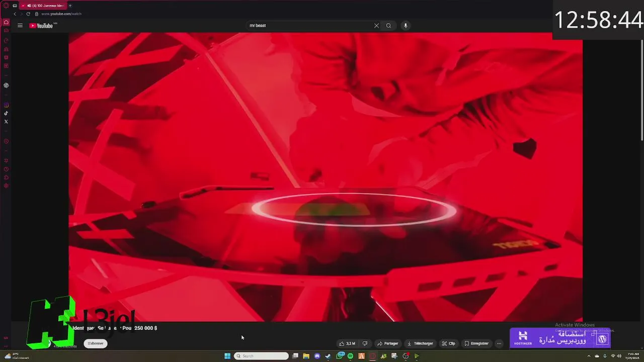Click the video player to pause
This screenshot has height=362, width=644.
pos(326,177)
